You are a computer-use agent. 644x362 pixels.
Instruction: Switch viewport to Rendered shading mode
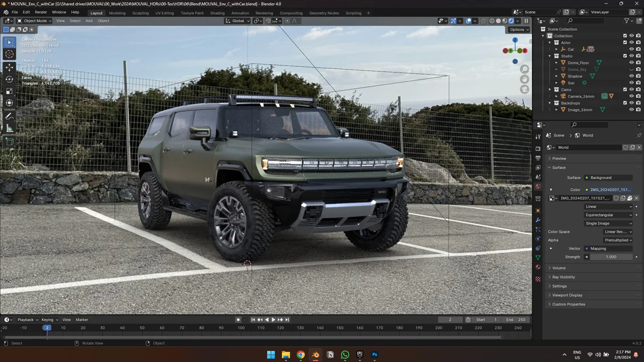511,21
